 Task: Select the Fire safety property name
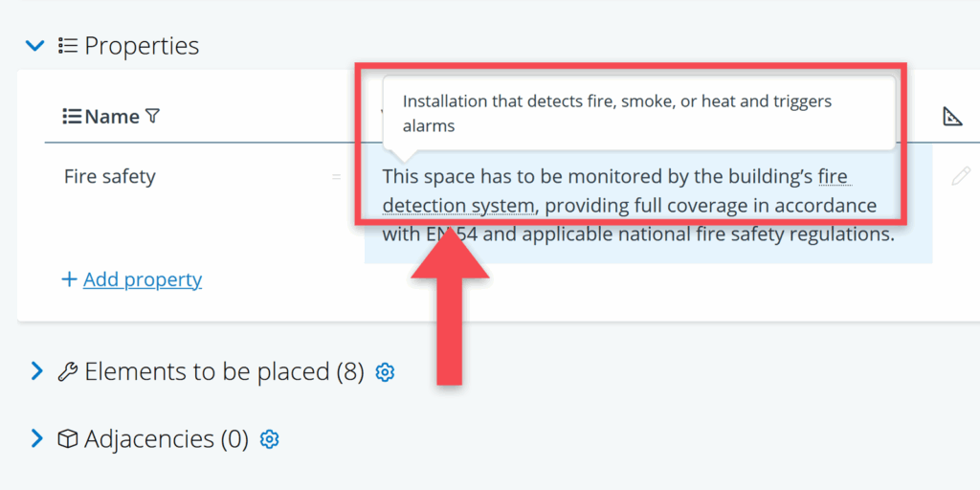(109, 176)
